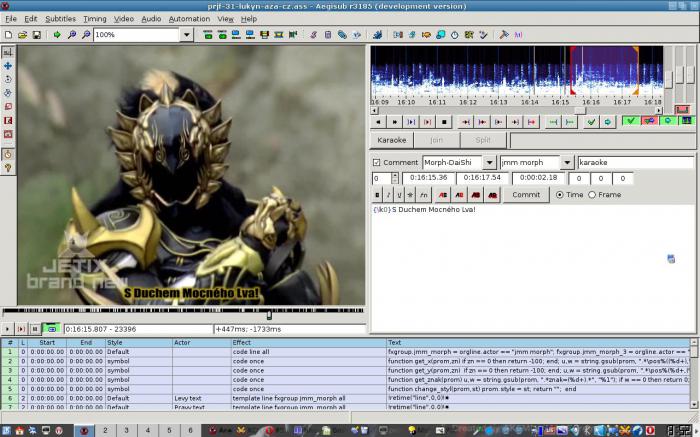Click the Karaoke button
Screen dimensions: 700x437
pos(392,140)
